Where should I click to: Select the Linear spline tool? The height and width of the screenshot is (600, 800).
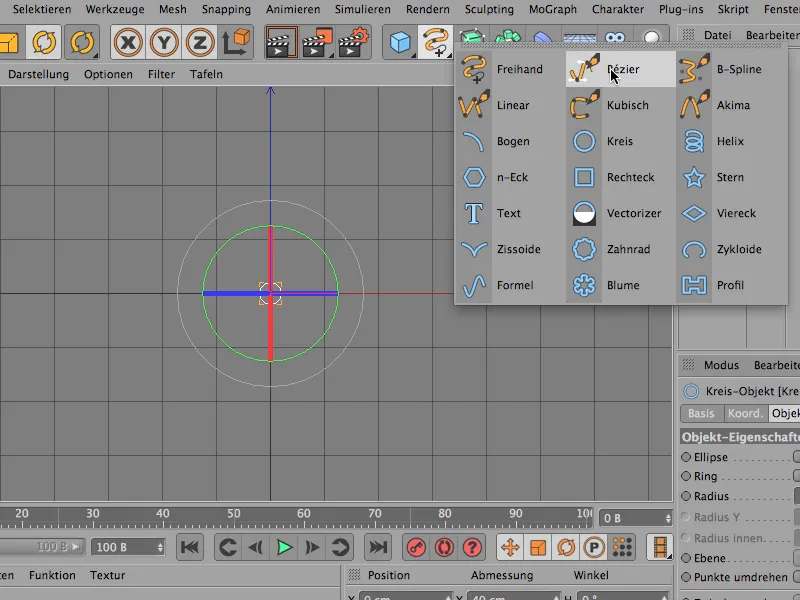tap(503, 105)
